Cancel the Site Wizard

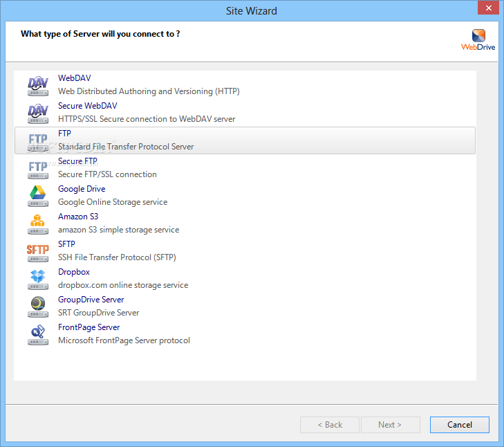[x=460, y=425]
